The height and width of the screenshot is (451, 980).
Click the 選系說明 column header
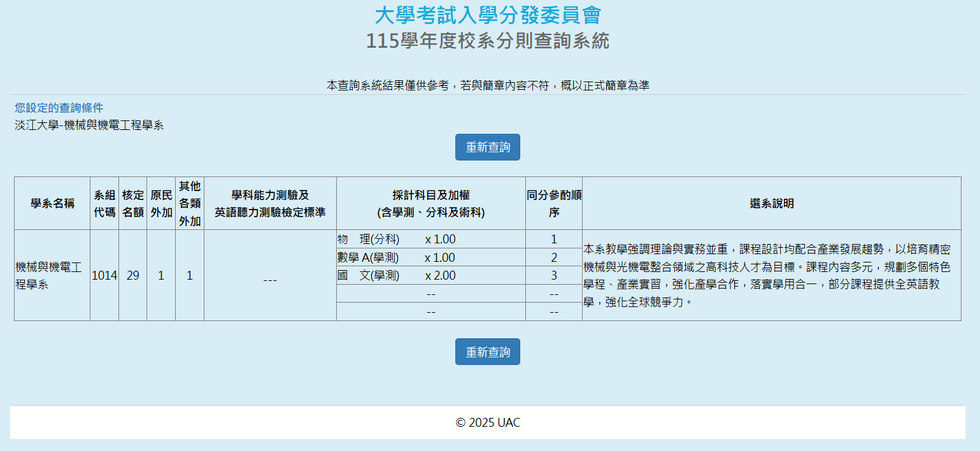pos(771,204)
